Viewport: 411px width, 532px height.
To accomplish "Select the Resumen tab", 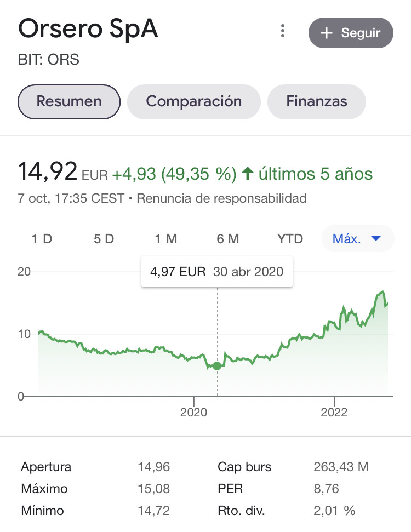I will coord(69,101).
